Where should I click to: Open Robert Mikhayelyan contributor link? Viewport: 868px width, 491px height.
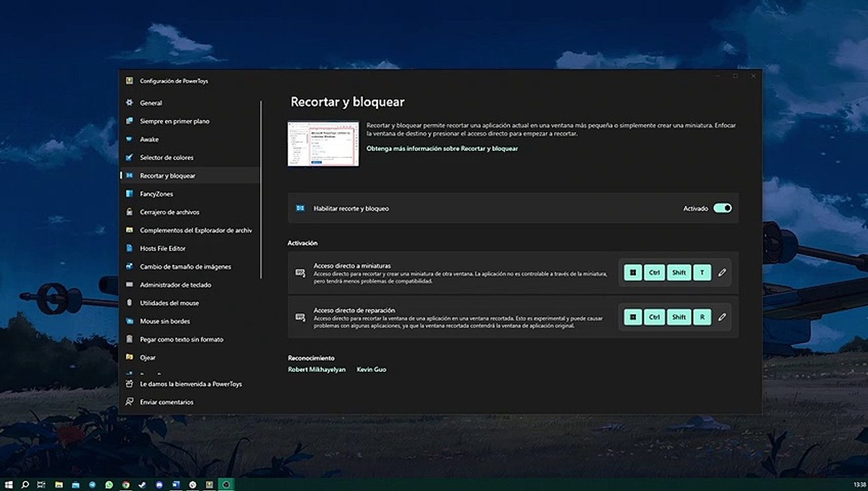[317, 370]
